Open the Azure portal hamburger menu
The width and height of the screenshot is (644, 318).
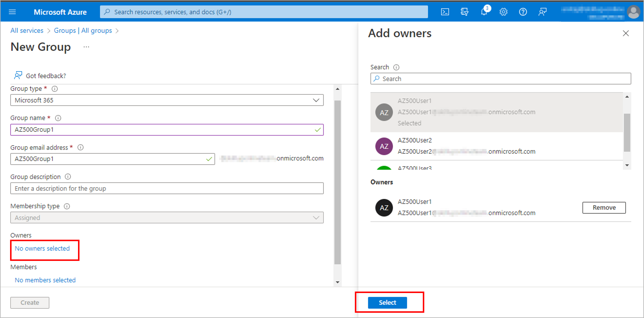[x=12, y=12]
